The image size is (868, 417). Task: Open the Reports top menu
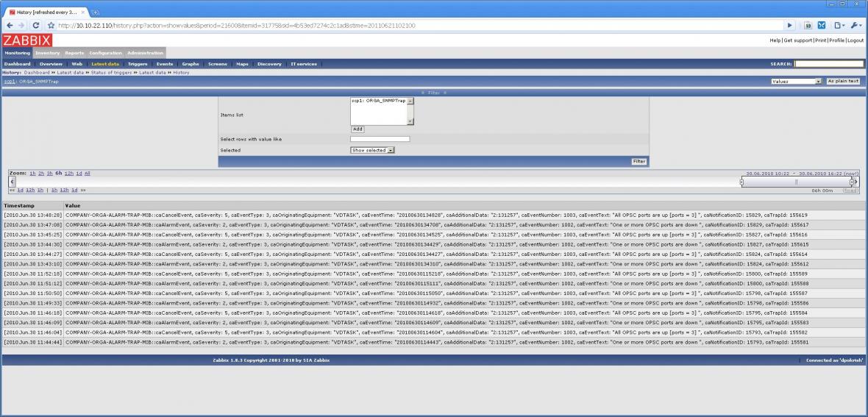click(x=74, y=53)
